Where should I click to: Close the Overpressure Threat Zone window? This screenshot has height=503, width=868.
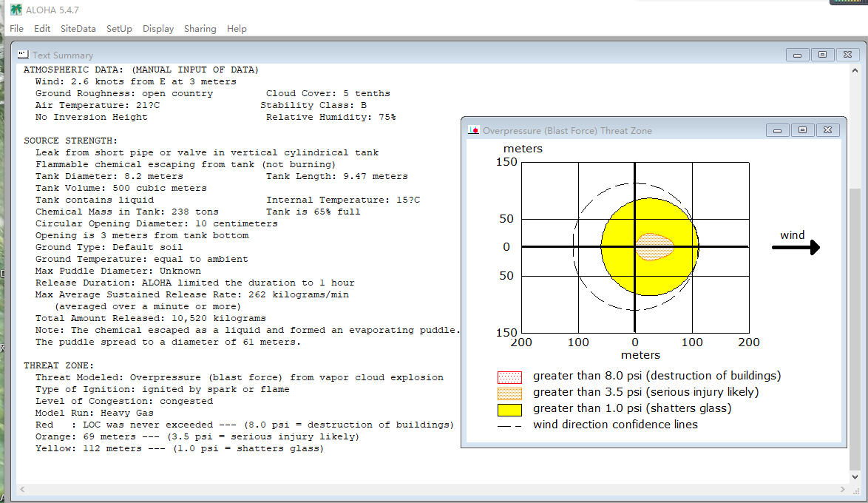pos(827,130)
